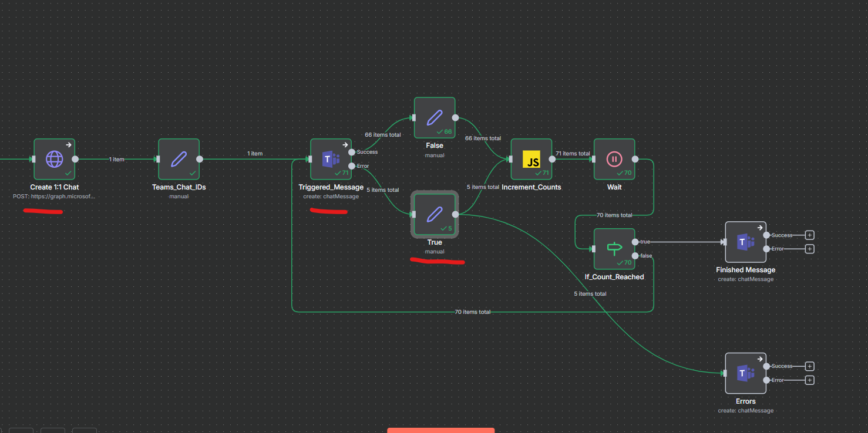
Task: Open the Errors Teams node icon
Action: pos(746,373)
